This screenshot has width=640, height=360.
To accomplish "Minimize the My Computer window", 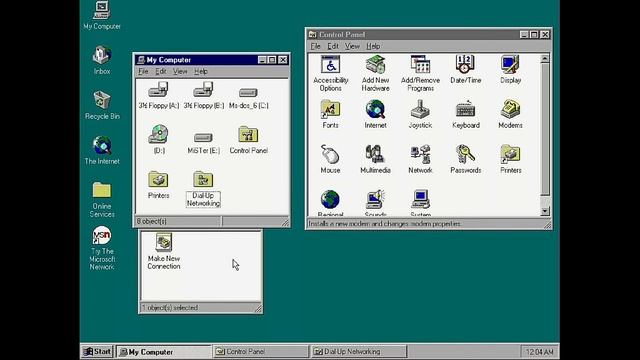I will click(262, 60).
